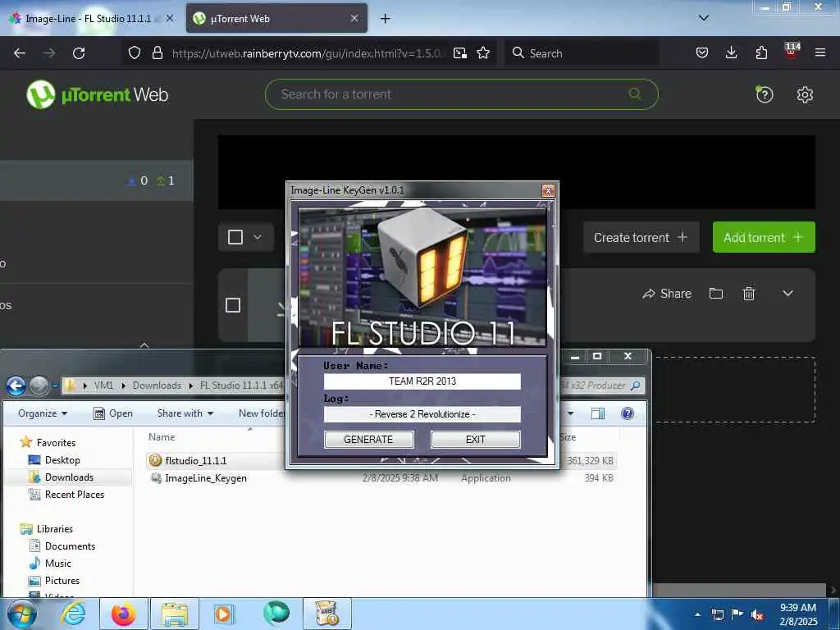
Task: Tick the select-all torrents checkbox
Action: 235,237
